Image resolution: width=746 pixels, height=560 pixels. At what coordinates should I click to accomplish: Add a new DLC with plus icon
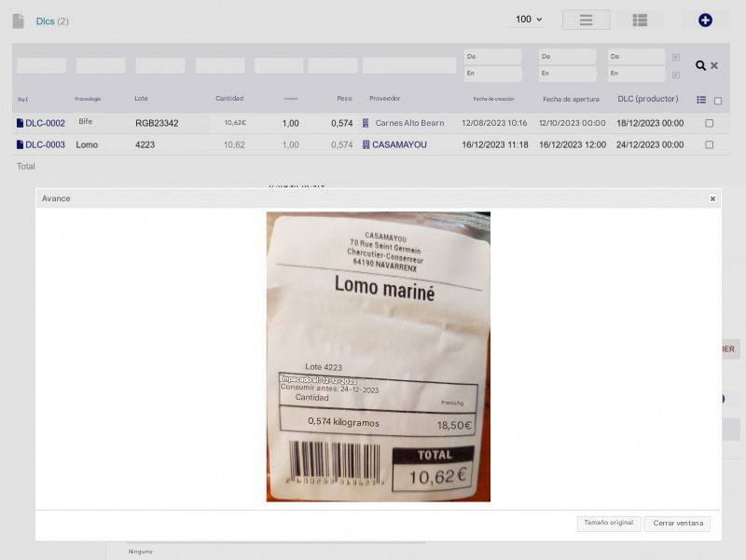pos(705,20)
